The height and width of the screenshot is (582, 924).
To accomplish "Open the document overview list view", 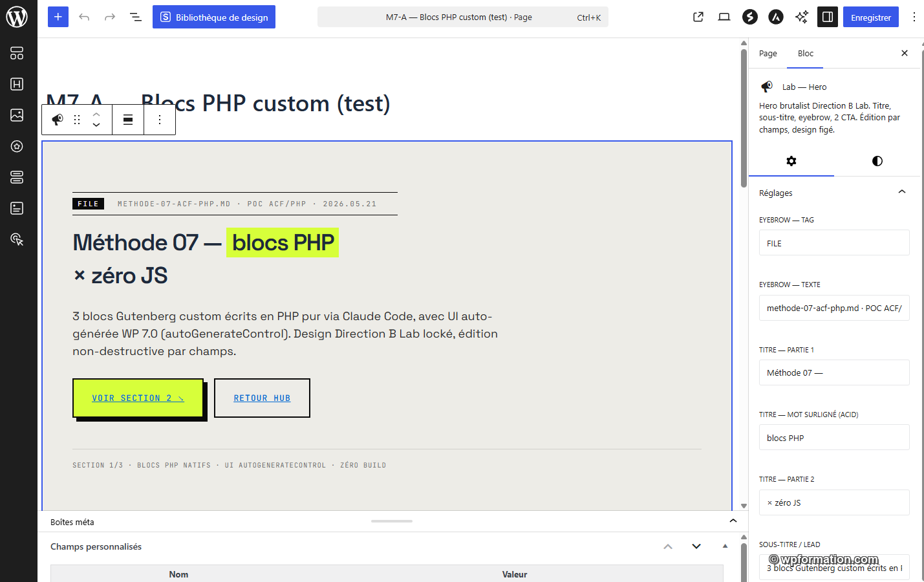I will pyautogui.click(x=136, y=17).
